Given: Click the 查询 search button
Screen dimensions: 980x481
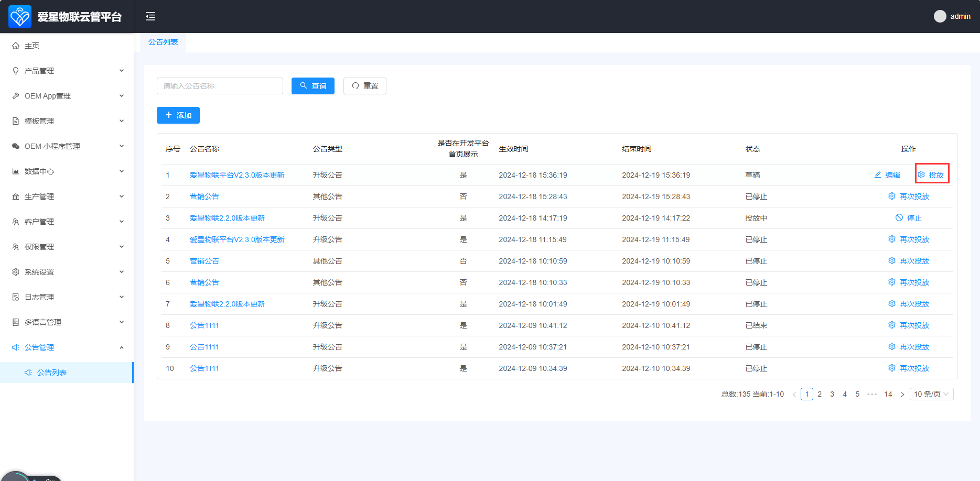Looking at the screenshot, I should click(x=313, y=86).
